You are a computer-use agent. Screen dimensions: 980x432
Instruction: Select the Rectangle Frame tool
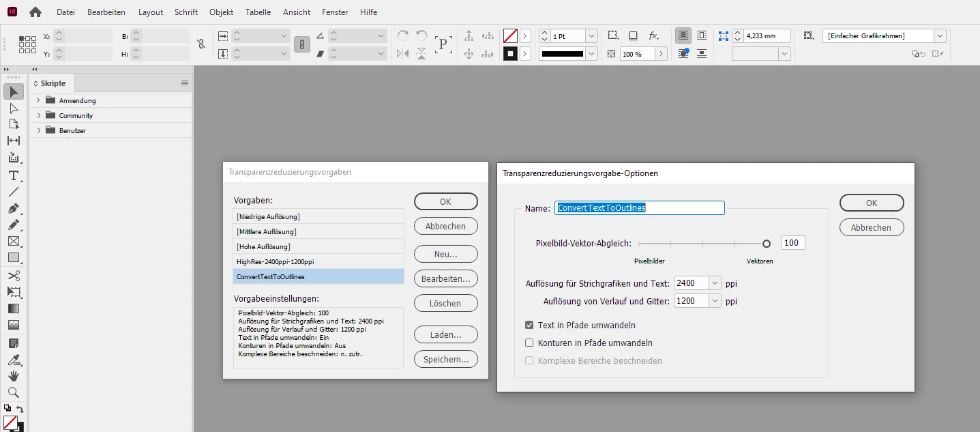coord(13,241)
